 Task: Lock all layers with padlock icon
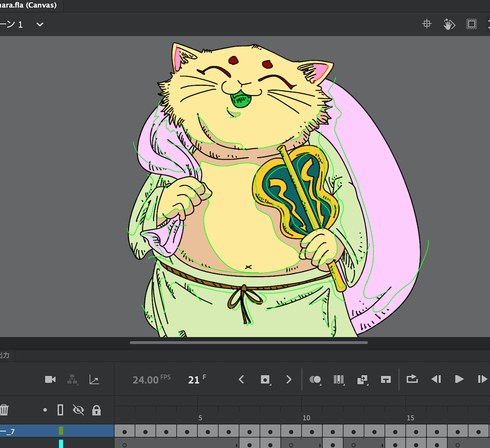click(96, 410)
